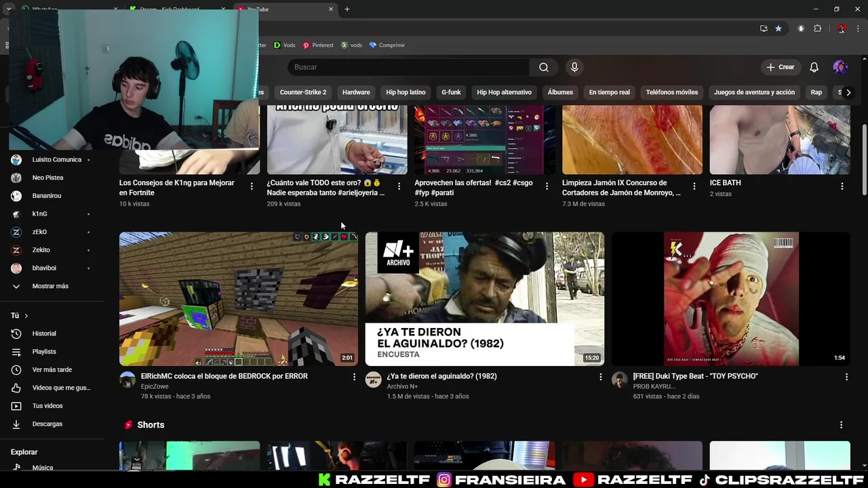
Task: Select the Hip Hop alternativo chip
Action: click(504, 92)
